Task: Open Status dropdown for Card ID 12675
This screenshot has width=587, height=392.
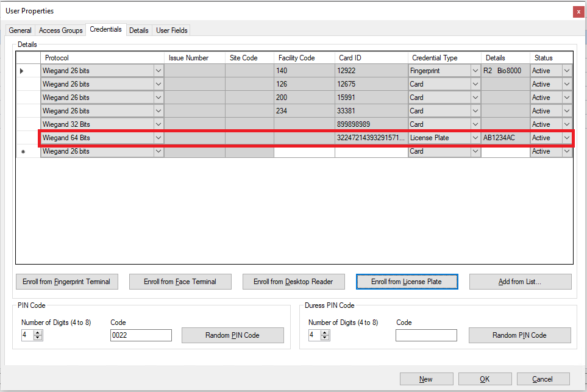Action: pos(567,84)
